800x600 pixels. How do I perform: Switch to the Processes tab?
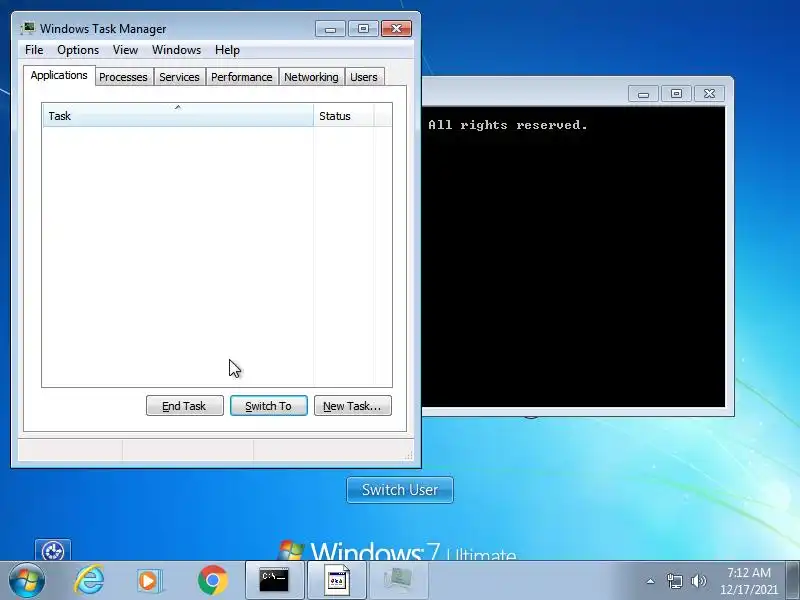[x=123, y=77]
